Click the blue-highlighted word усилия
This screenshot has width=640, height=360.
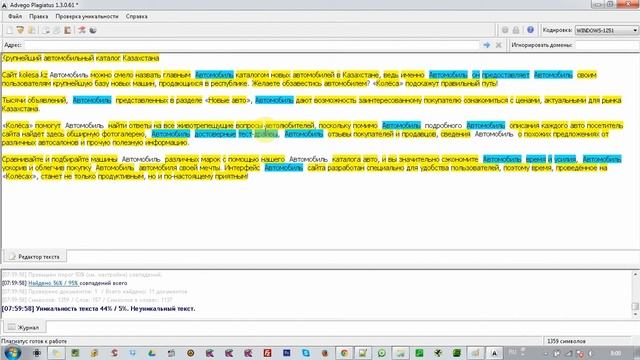click(565, 159)
